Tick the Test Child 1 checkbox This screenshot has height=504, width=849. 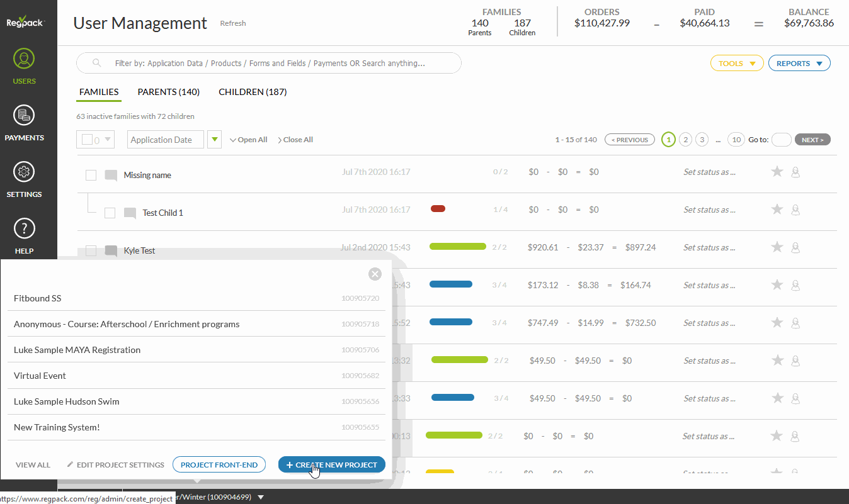click(x=110, y=213)
